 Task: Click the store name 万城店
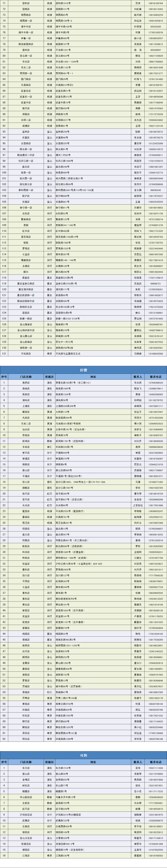pyautogui.click(x=26, y=686)
